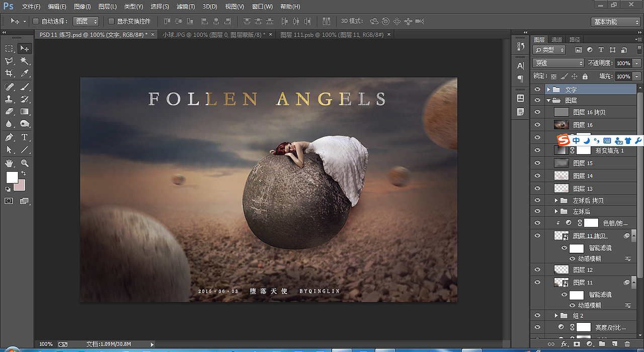644x352 pixels.
Task: Open the 滤镜(T) menu
Action: (x=186, y=7)
